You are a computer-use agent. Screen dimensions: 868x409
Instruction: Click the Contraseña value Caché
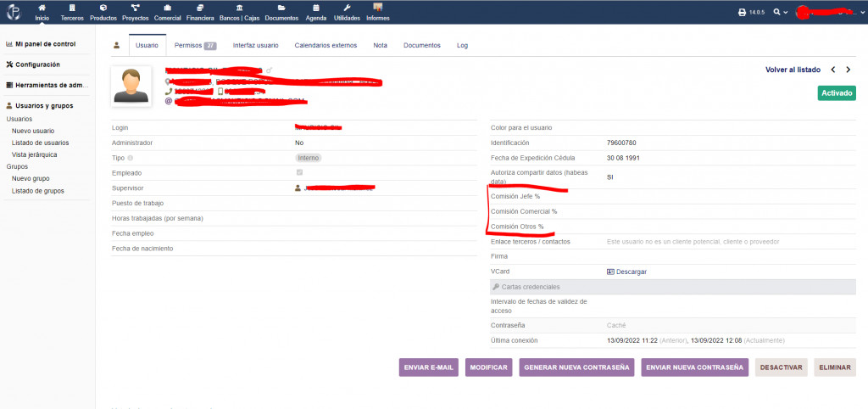coord(616,325)
